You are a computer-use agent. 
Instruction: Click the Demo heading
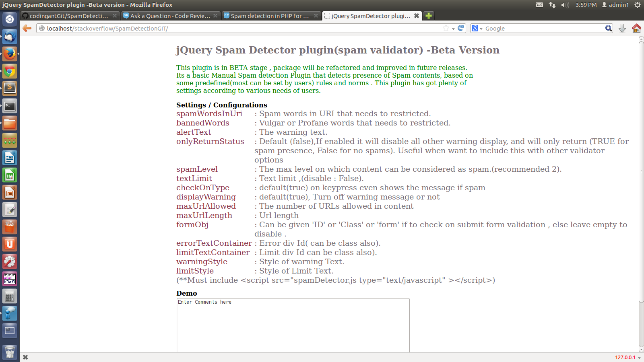click(187, 293)
